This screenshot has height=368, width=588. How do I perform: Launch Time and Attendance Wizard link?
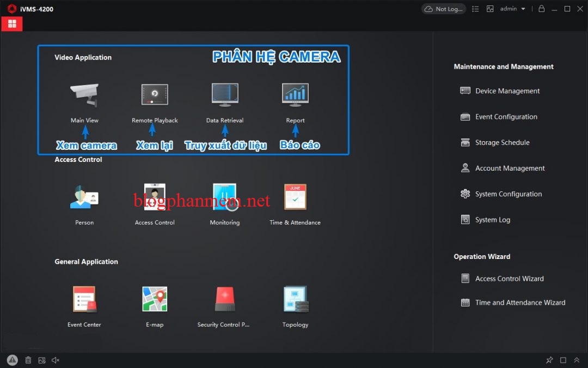pos(520,302)
